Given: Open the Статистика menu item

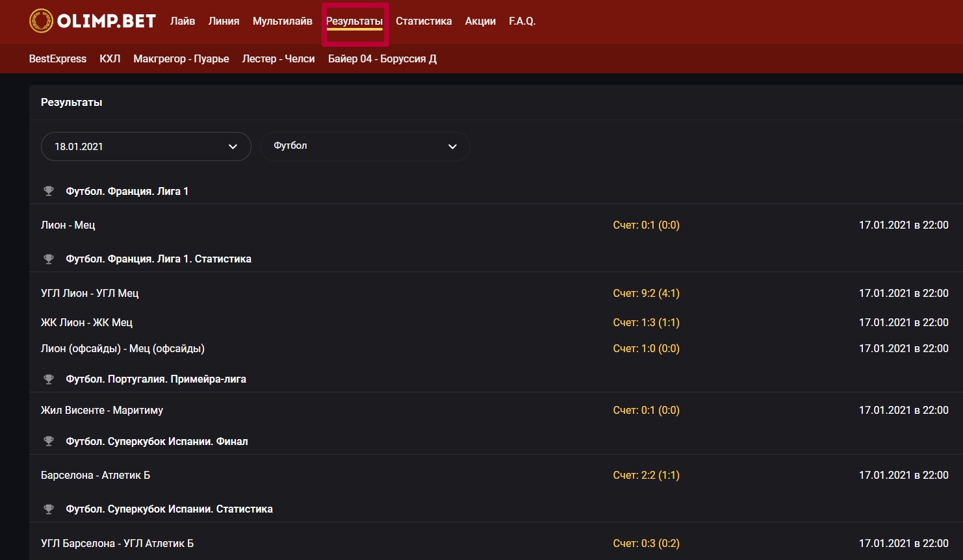Looking at the screenshot, I should (424, 21).
